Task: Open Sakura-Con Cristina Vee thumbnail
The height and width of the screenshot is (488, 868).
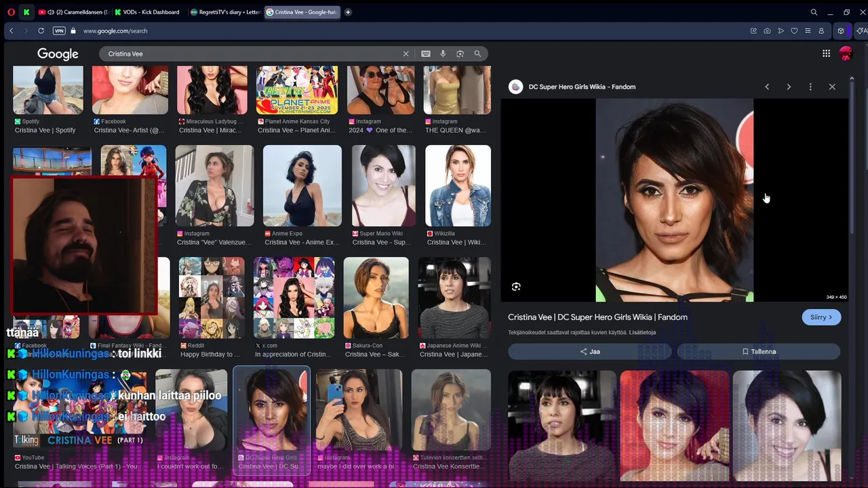Action: click(x=376, y=298)
